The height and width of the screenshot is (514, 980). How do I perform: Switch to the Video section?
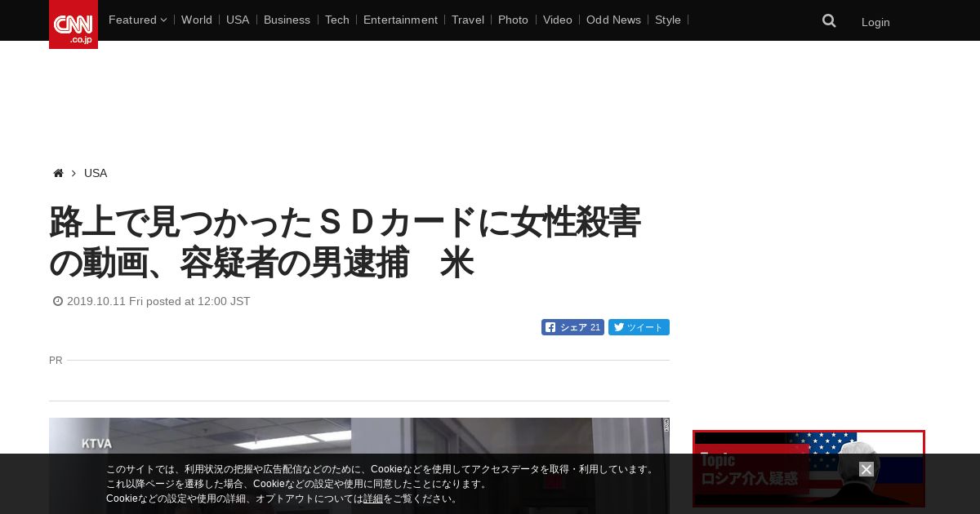[x=558, y=20]
